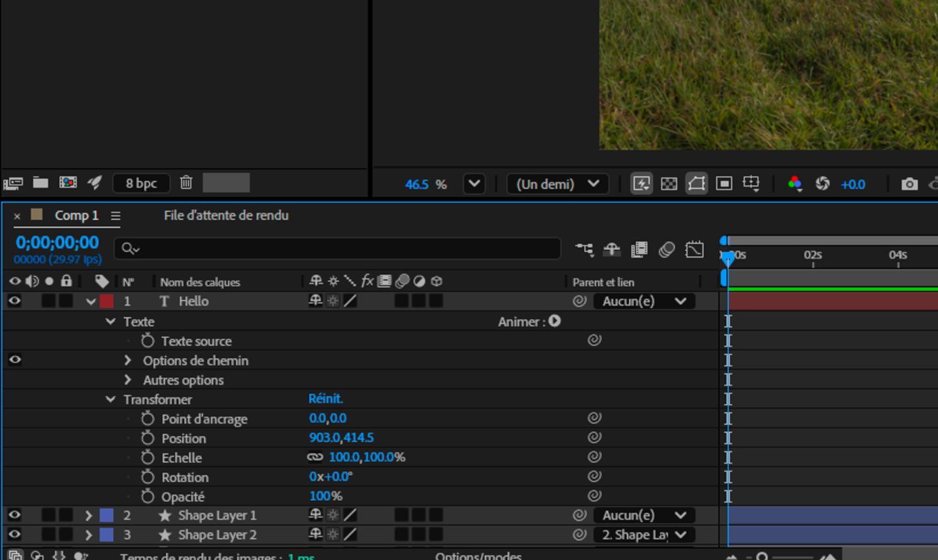Click the red label swatch of Hello layer
The image size is (938, 560).
[107, 301]
